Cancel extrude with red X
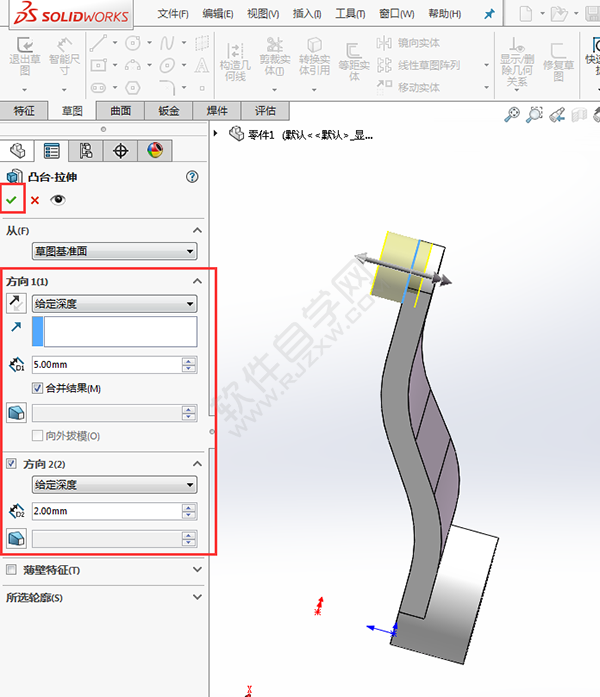600x697 pixels. tap(35, 200)
